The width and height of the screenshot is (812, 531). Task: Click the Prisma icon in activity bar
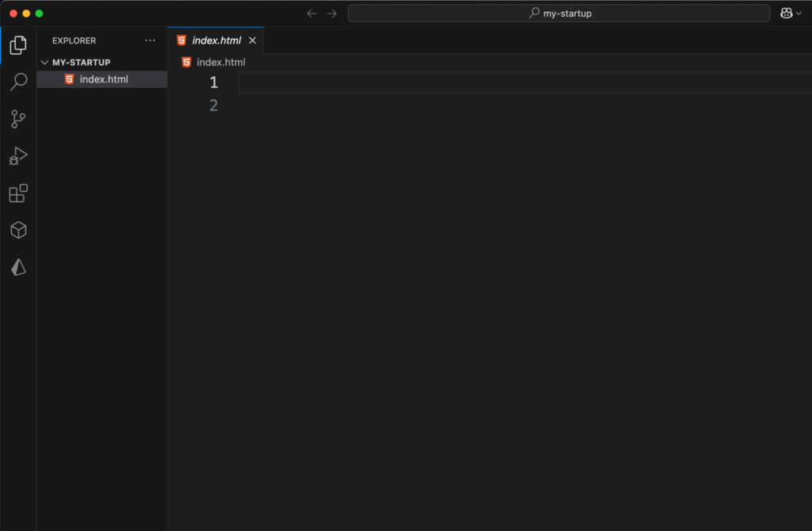[18, 268]
